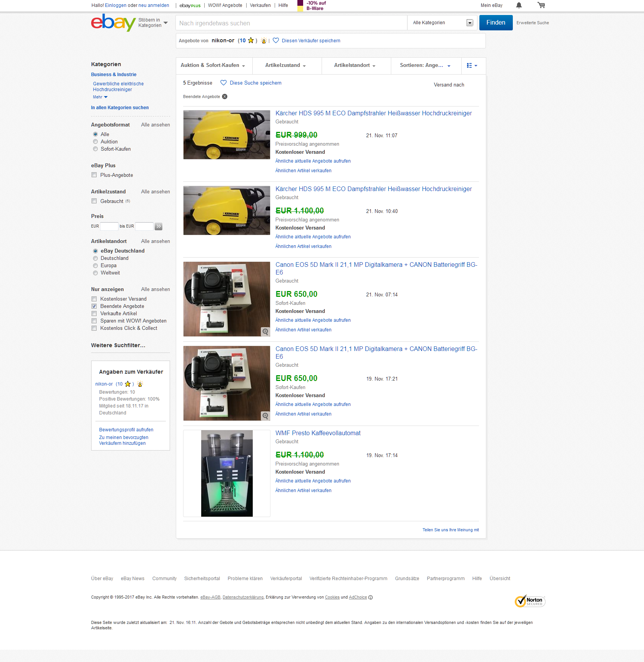Image resolution: width=644 pixels, height=662 pixels.
Task: Expand 'Mehr' under categories
Action: (x=100, y=97)
